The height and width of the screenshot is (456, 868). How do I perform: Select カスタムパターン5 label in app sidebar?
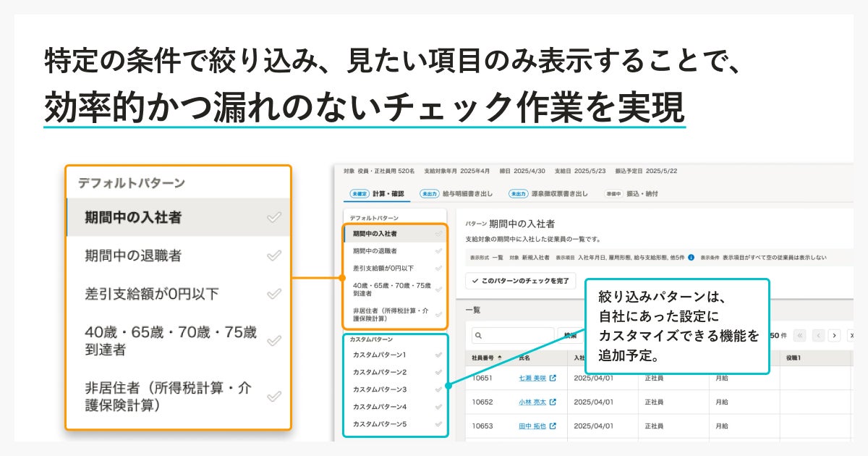tap(380, 424)
